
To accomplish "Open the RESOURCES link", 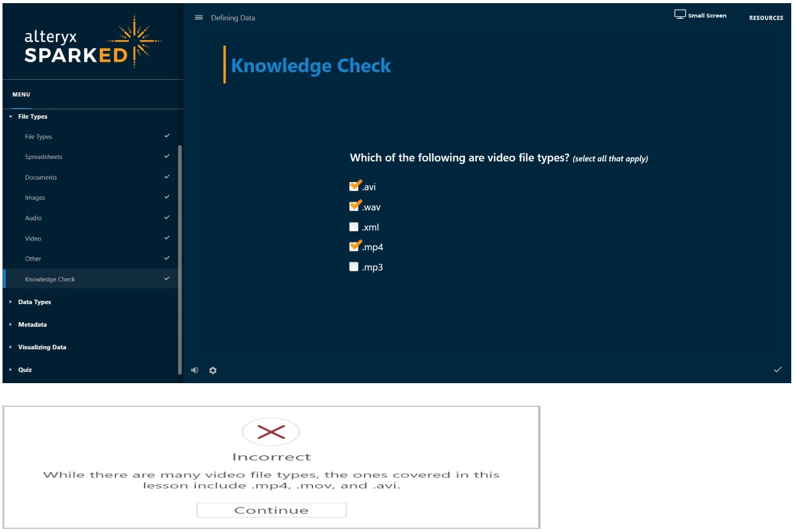I will coord(765,18).
